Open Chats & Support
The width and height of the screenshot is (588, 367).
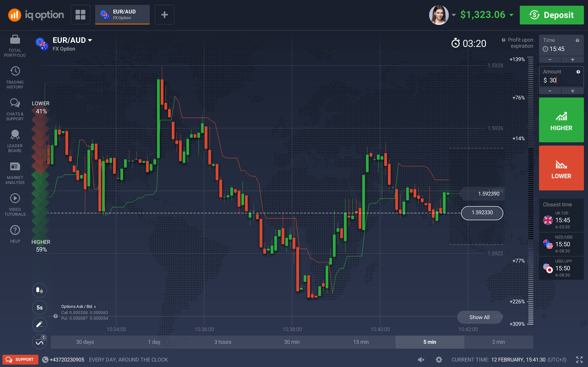point(15,109)
